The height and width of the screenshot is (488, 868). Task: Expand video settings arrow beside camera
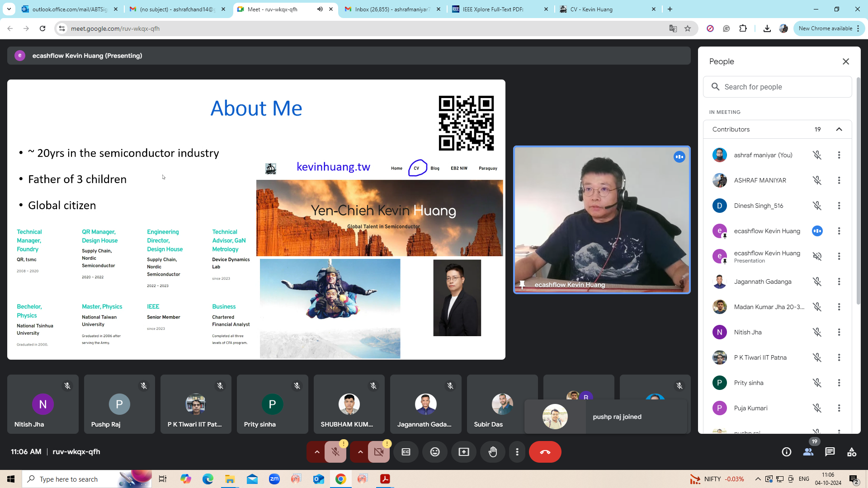point(360,452)
